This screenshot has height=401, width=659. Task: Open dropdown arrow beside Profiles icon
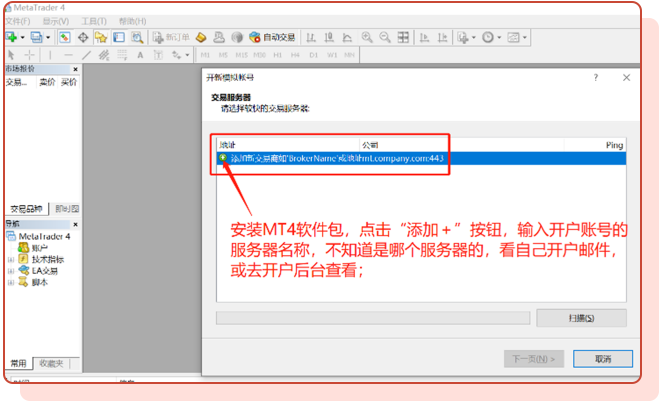48,37
